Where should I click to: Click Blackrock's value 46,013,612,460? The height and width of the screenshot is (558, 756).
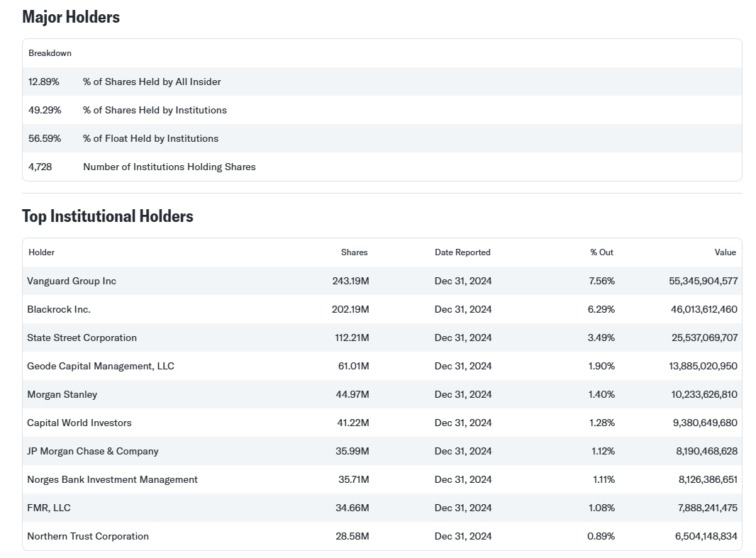tap(704, 309)
